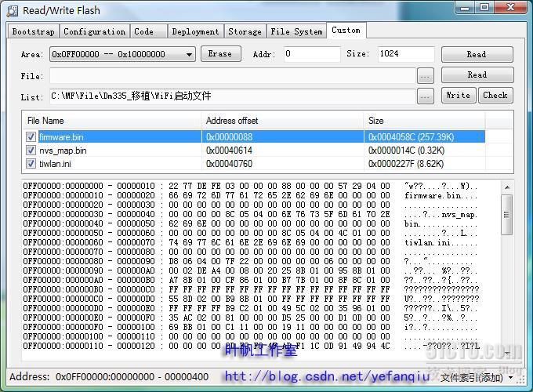This screenshot has width=533, height=392.
Task: Close the Read/Write Flash window
Action: 510,8
